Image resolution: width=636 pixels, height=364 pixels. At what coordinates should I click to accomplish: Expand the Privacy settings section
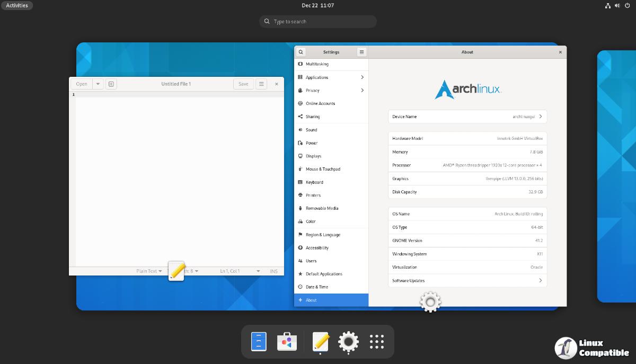pyautogui.click(x=331, y=91)
